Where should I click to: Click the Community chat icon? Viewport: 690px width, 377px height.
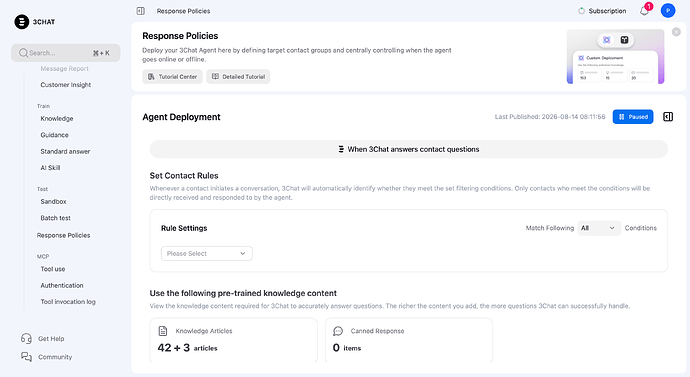[26, 357]
